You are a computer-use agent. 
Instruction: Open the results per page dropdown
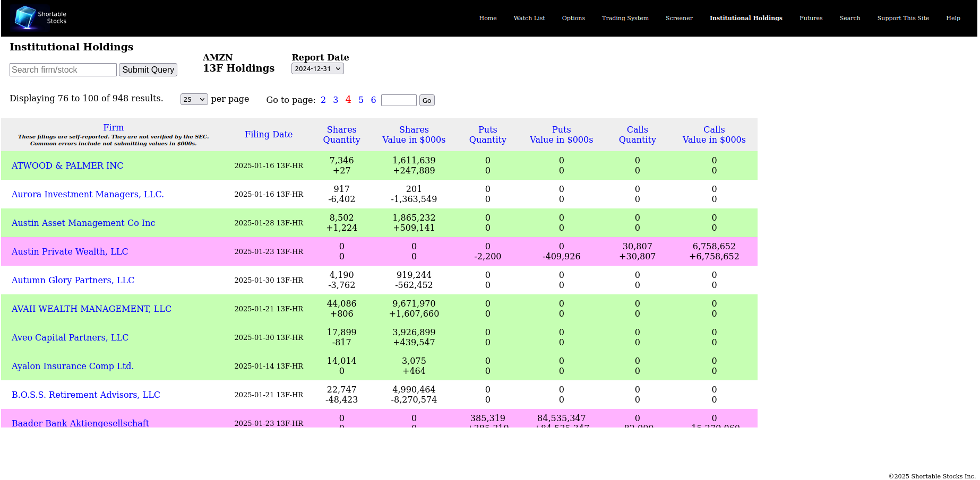click(194, 99)
